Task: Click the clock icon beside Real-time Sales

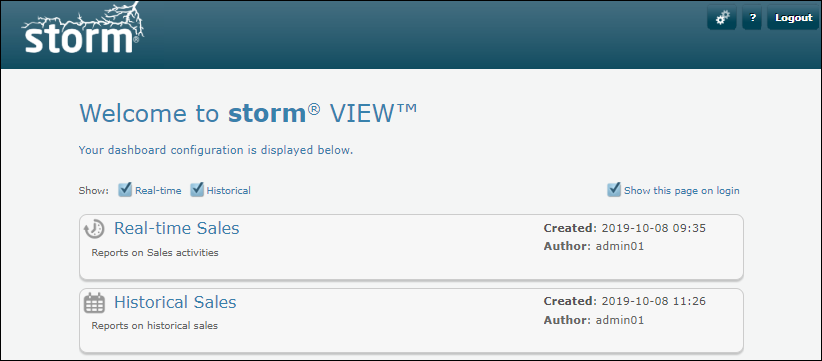Action: (x=94, y=229)
